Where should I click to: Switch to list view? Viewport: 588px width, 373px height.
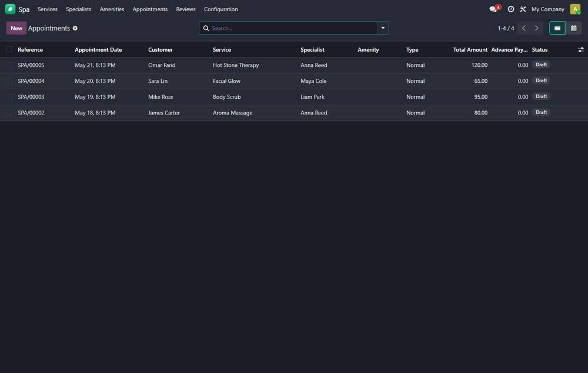557,28
